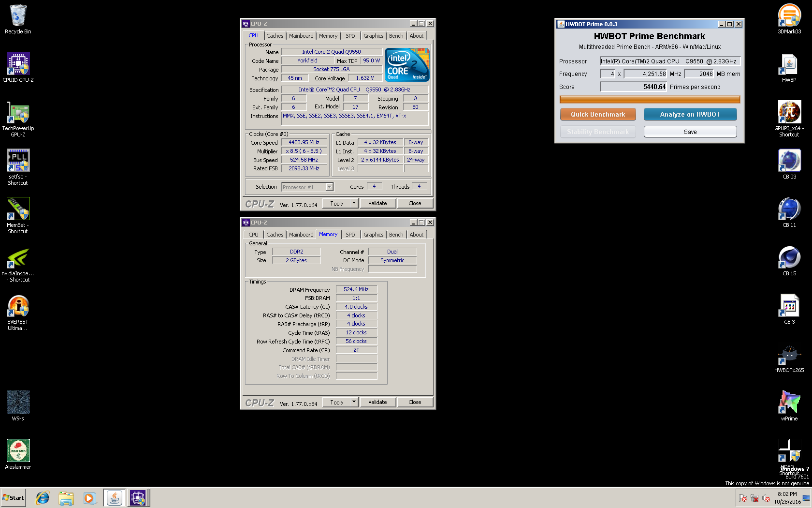
Task: Select CPU-Z taskbar button
Action: point(138,498)
